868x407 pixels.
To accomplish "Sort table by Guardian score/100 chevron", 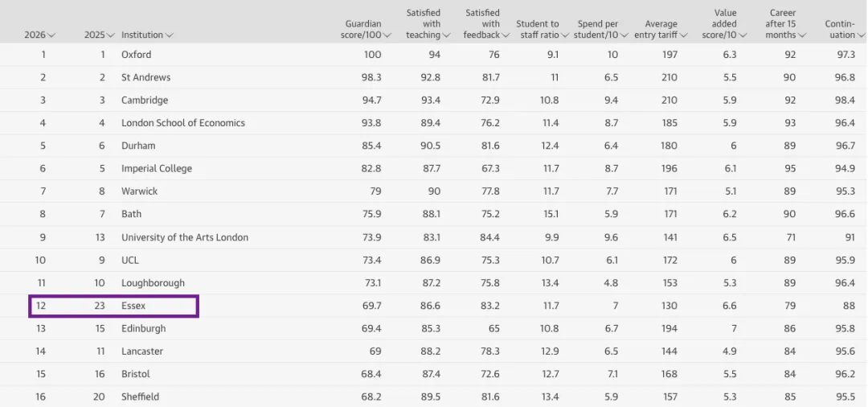I will (387, 35).
